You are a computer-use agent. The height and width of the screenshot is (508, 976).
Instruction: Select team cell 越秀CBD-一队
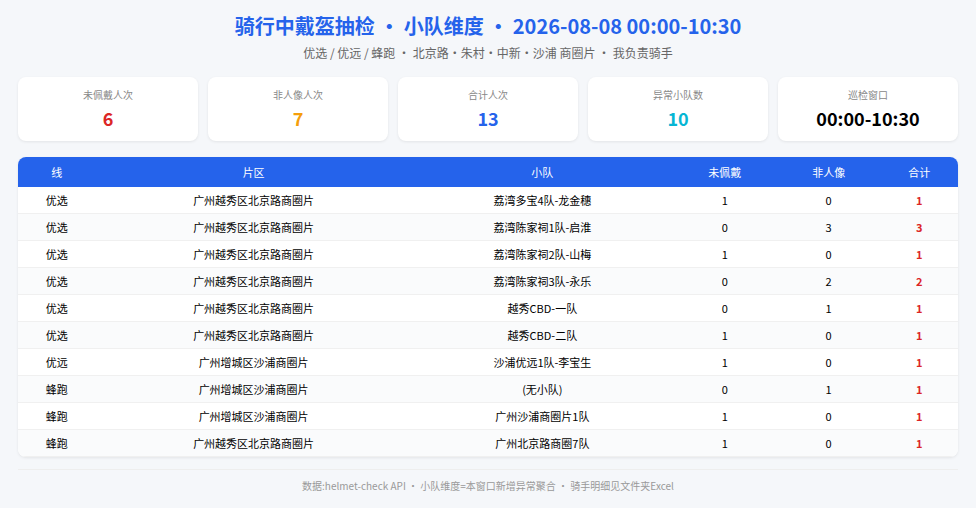(542, 309)
